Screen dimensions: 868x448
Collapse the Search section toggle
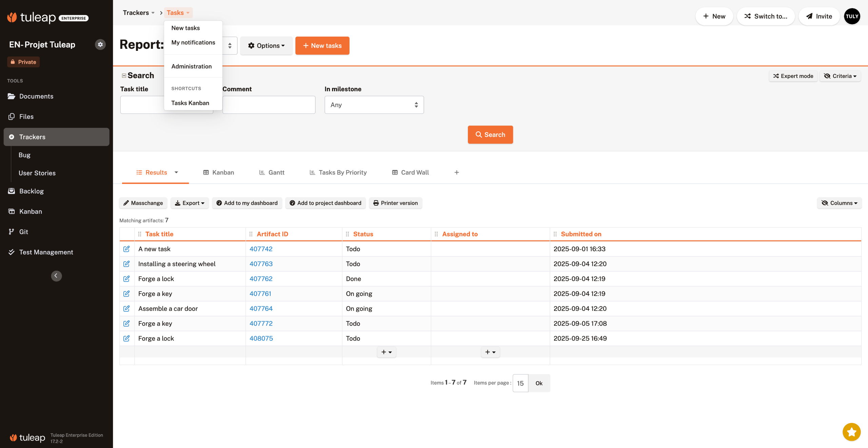coord(124,76)
